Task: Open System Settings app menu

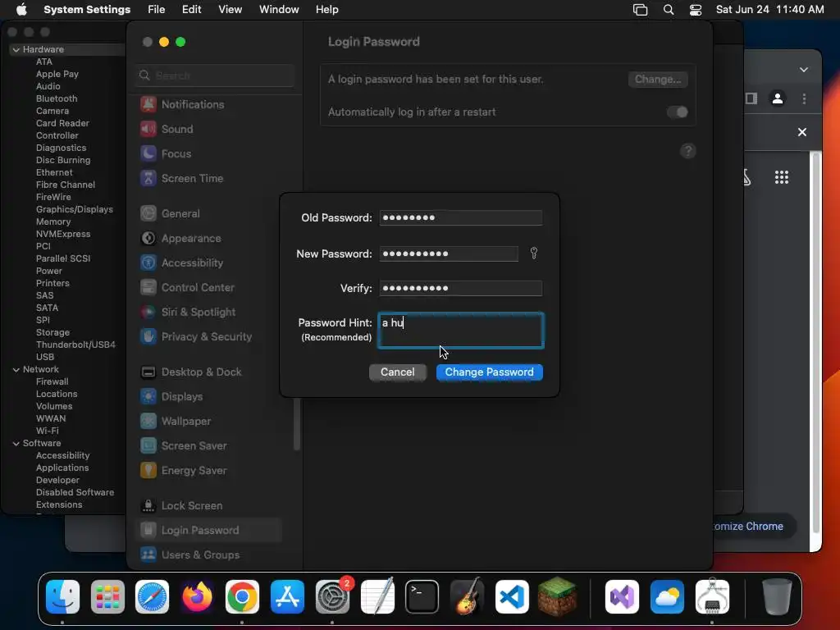Action: click(87, 10)
